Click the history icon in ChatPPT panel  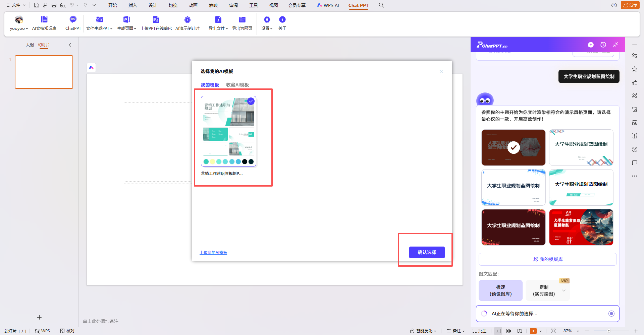coord(603,45)
